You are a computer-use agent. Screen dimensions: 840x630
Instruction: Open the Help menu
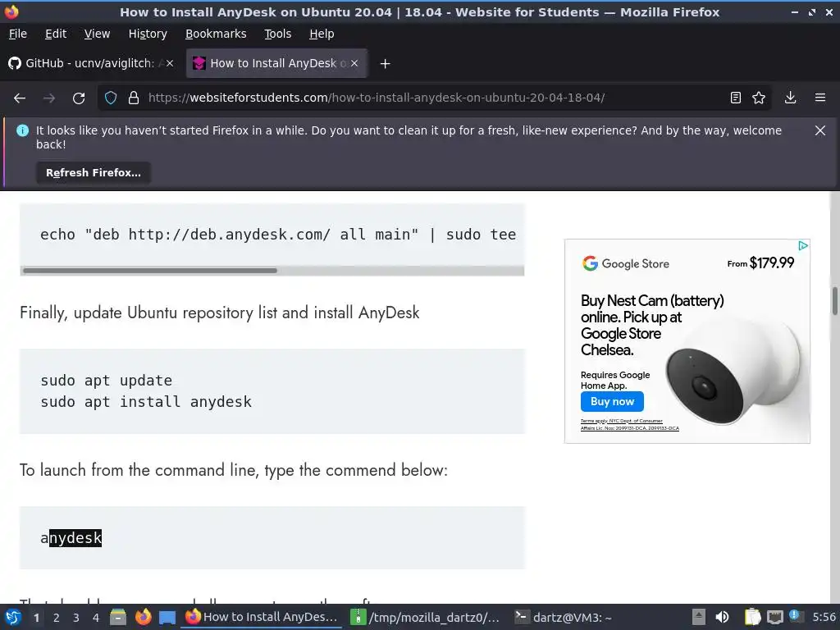point(322,34)
